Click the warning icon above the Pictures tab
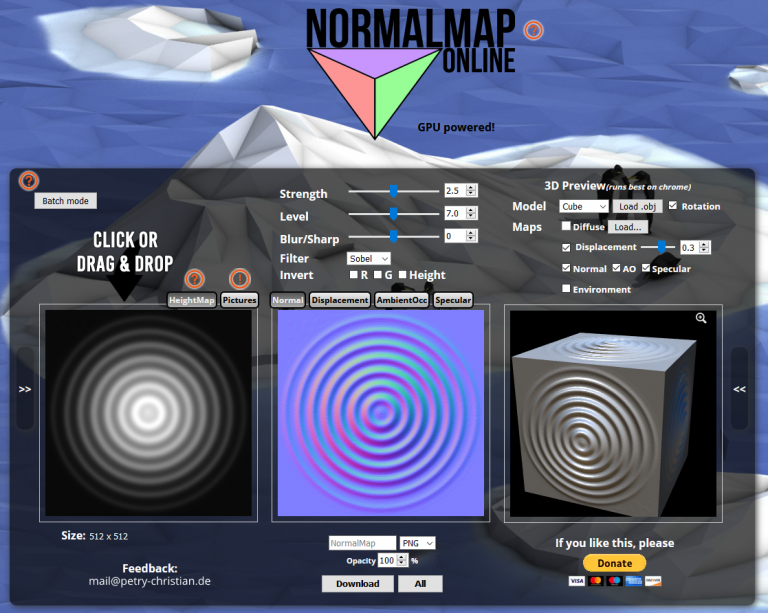Screen dimensions: 768x613 240,279
